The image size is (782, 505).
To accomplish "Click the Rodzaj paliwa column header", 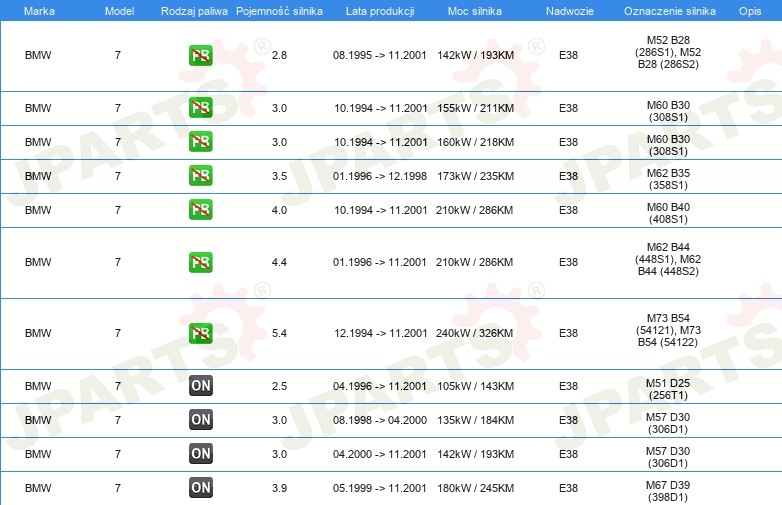I will (194, 10).
